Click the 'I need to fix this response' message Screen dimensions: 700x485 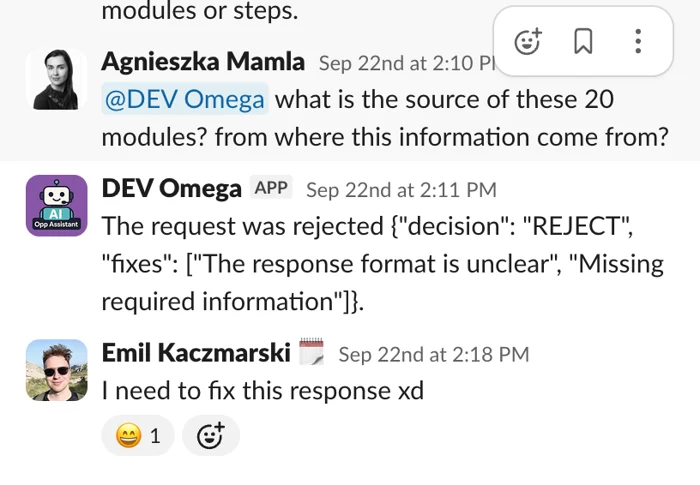coord(263,390)
